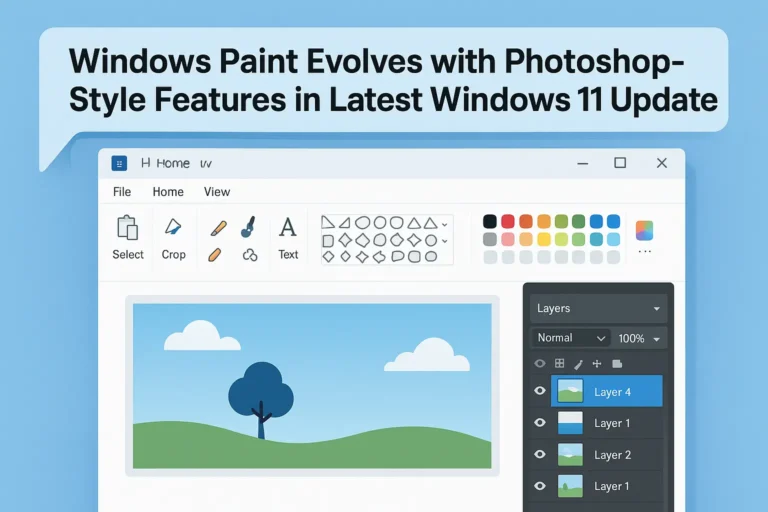Pick the D-shaped callout in shapes gallery
The image size is (768, 512).
(398, 256)
